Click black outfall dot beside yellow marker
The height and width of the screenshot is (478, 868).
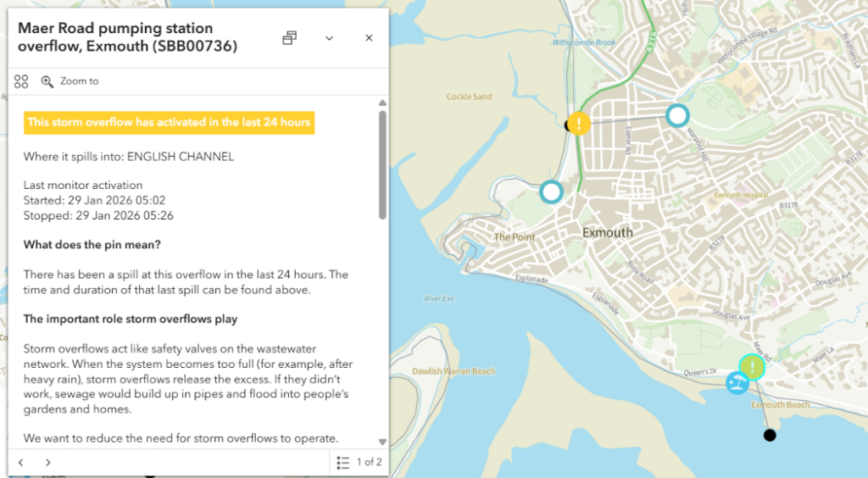568,125
